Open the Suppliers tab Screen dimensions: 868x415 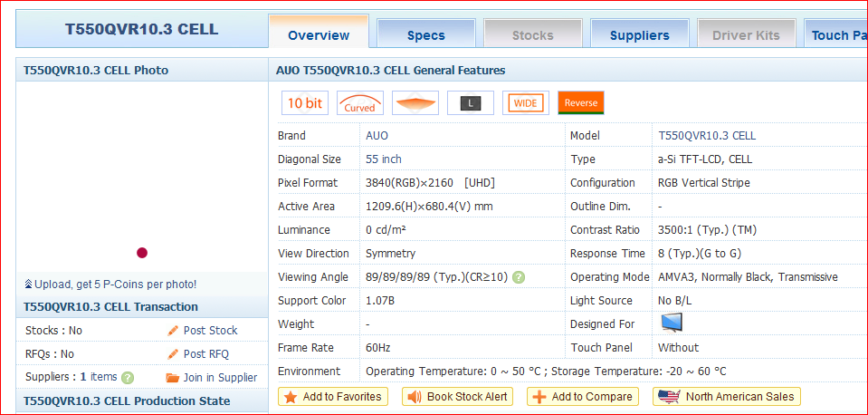click(639, 35)
